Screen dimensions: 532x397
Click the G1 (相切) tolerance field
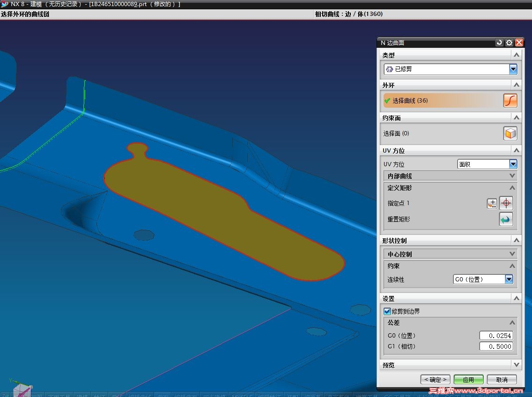[496, 346]
